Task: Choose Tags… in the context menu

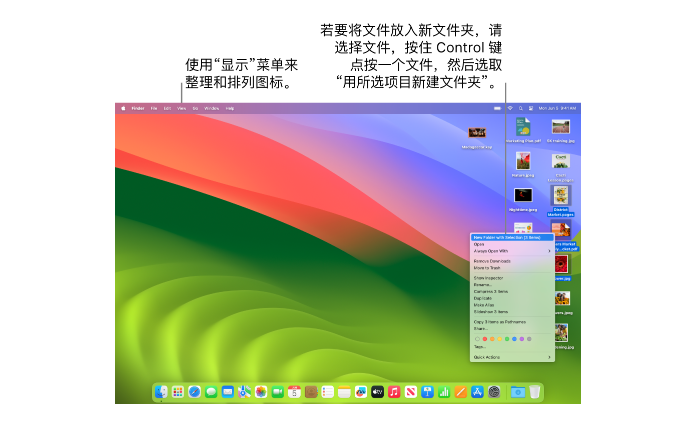Action: click(x=512, y=347)
